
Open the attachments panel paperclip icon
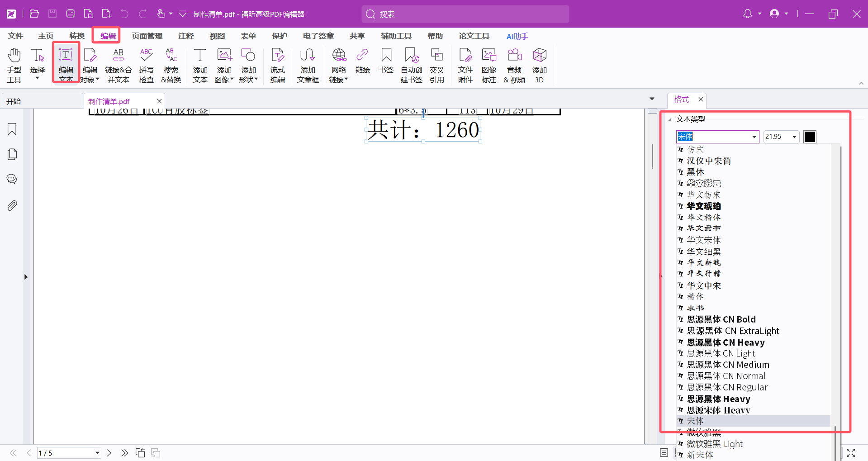pos(12,206)
